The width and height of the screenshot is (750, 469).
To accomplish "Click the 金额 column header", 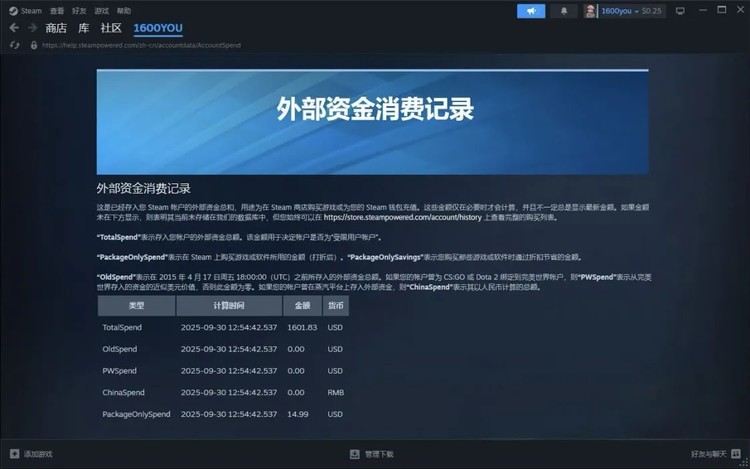I will (302, 305).
